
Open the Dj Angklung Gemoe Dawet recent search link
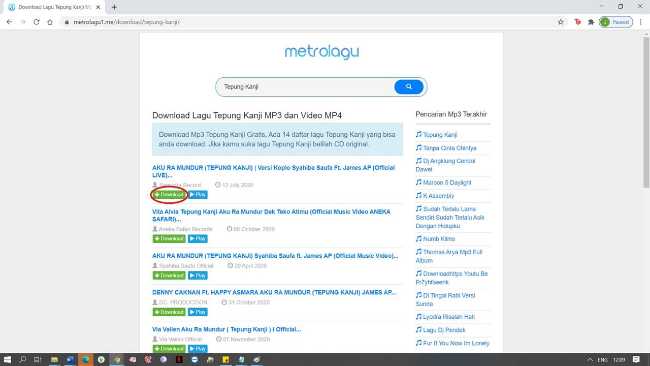tap(446, 165)
